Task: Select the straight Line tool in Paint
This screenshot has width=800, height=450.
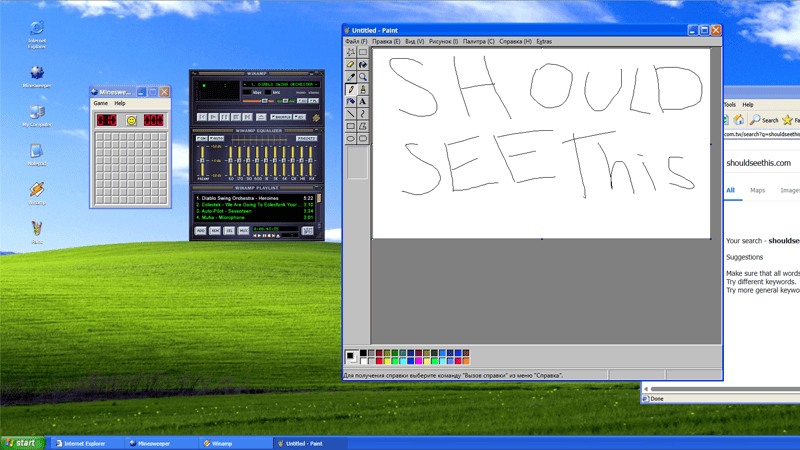Action: (351, 114)
